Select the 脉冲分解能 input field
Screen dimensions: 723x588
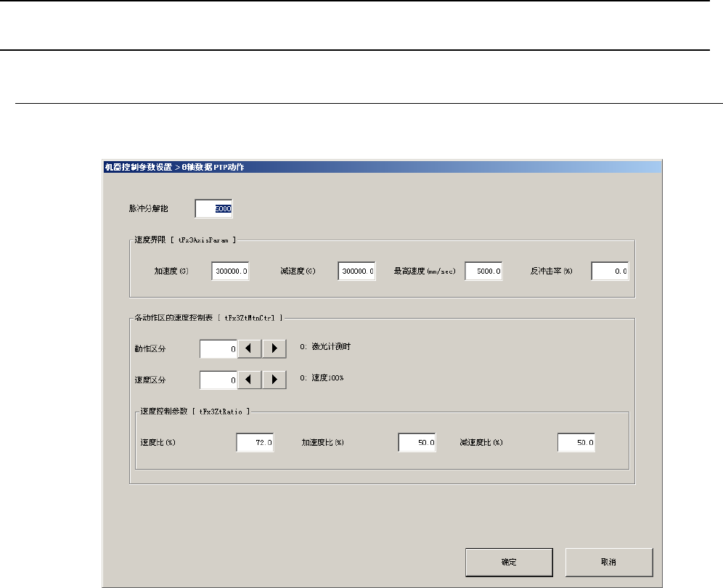214,209
